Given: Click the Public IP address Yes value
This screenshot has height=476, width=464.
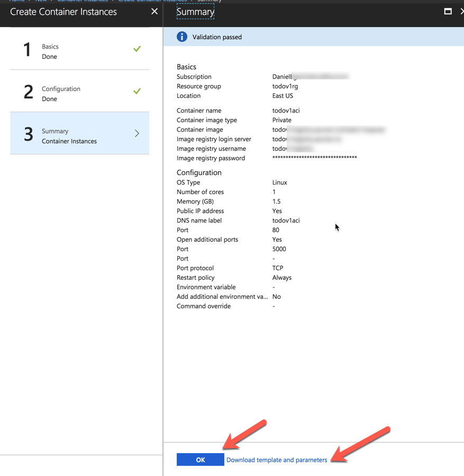Looking at the screenshot, I should [x=277, y=211].
